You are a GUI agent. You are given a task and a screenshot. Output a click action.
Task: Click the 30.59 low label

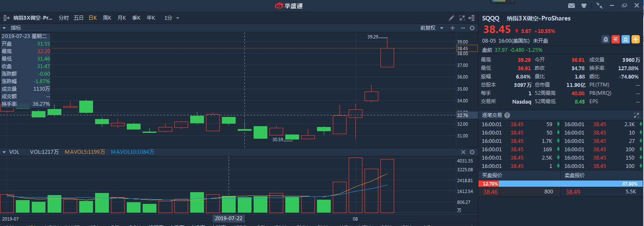pos(277,140)
